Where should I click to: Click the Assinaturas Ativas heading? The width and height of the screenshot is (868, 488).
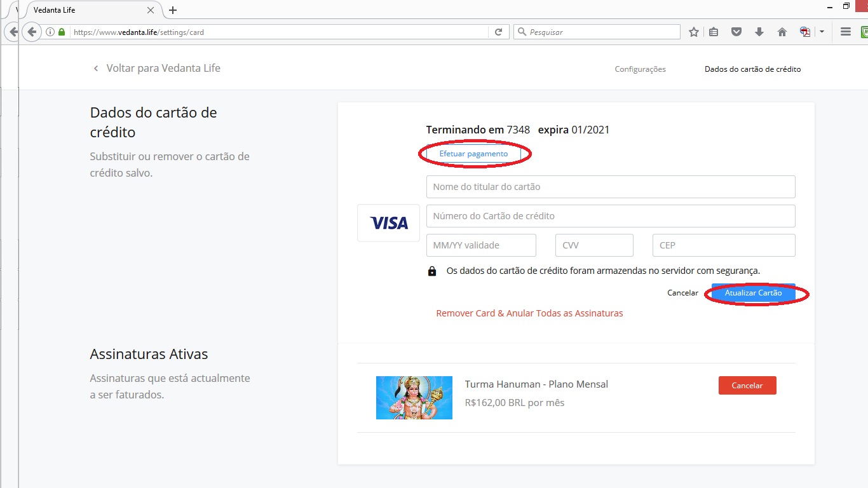149,354
